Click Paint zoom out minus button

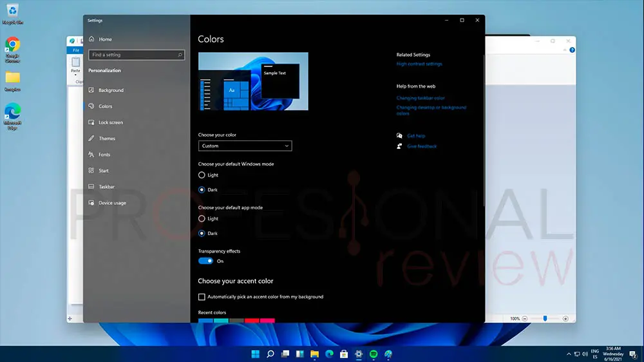524,319
